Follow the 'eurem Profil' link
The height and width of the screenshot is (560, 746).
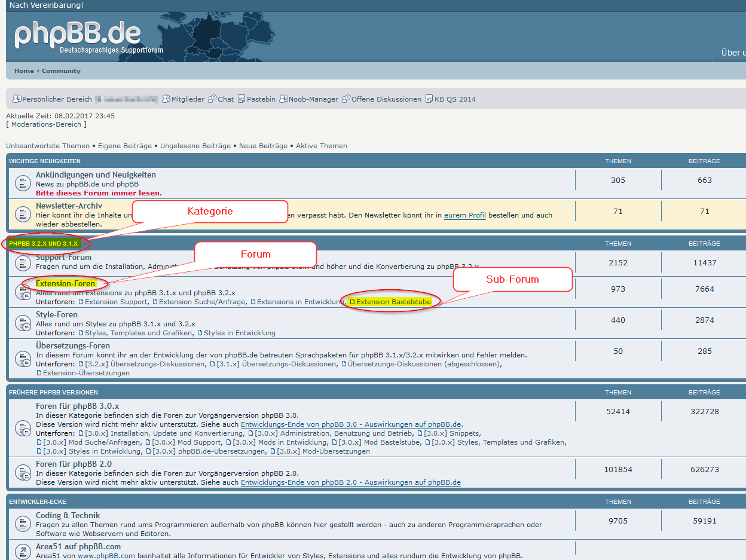[464, 215]
